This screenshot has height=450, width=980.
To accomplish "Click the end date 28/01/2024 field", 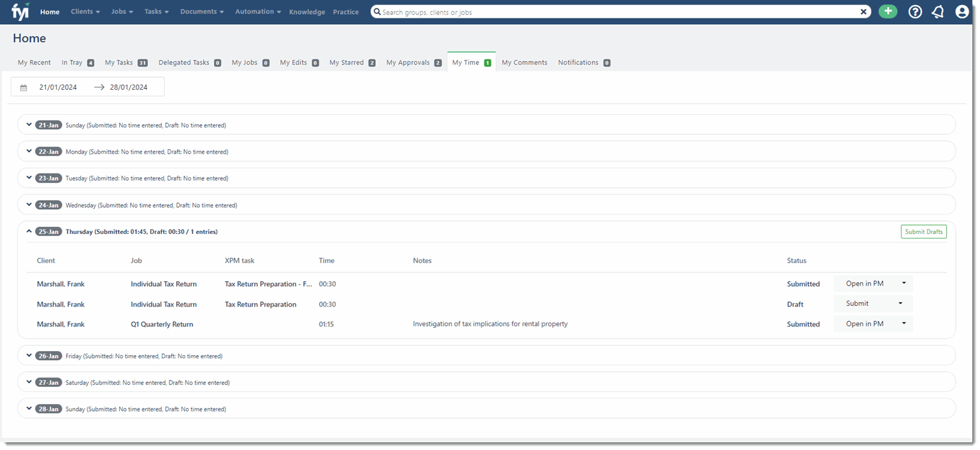I will tap(129, 87).
